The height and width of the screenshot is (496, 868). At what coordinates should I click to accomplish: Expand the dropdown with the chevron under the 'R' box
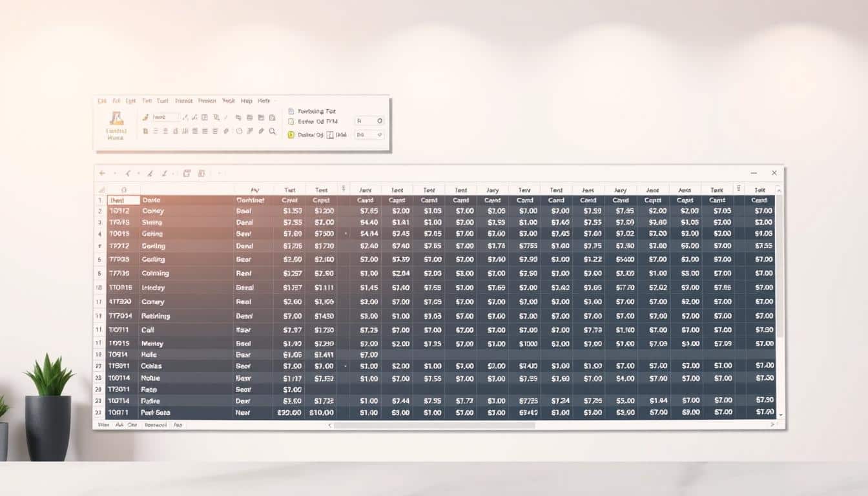tap(369, 135)
